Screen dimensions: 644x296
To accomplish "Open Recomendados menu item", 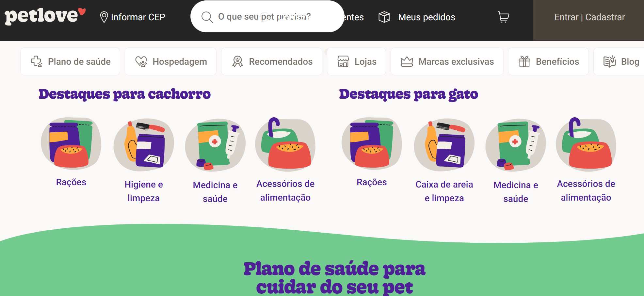I will tap(272, 61).
